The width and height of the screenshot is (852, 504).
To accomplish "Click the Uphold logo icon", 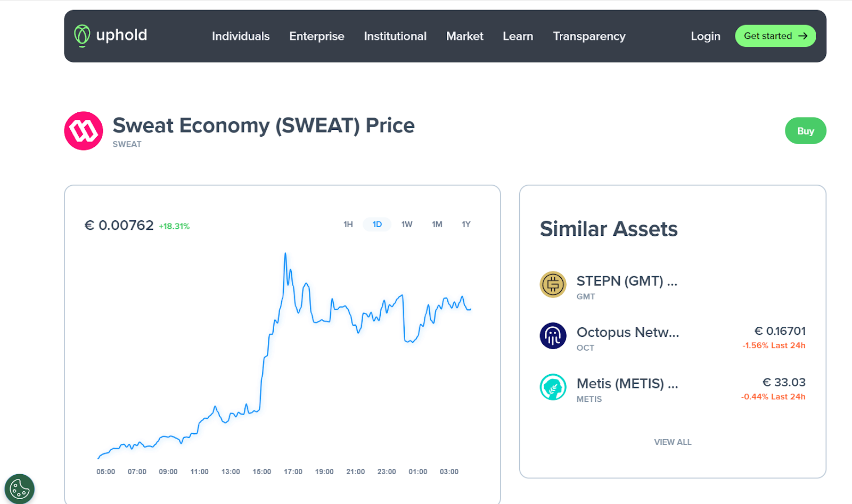I will (x=82, y=36).
